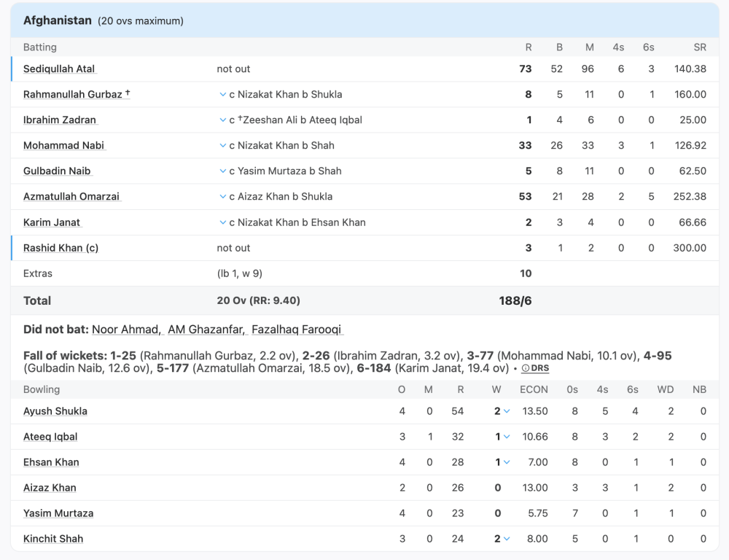
Task: Click the Total 188/6 score row
Action: pos(364,300)
